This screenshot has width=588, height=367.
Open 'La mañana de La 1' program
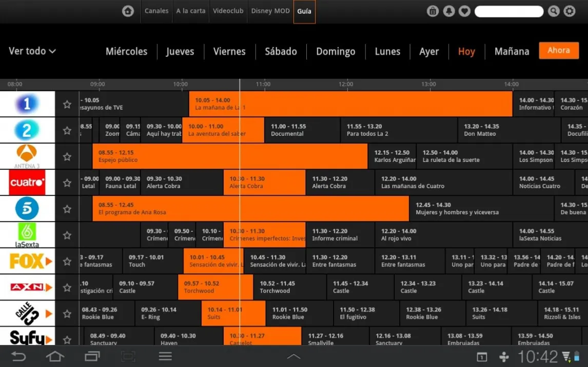tap(350, 104)
